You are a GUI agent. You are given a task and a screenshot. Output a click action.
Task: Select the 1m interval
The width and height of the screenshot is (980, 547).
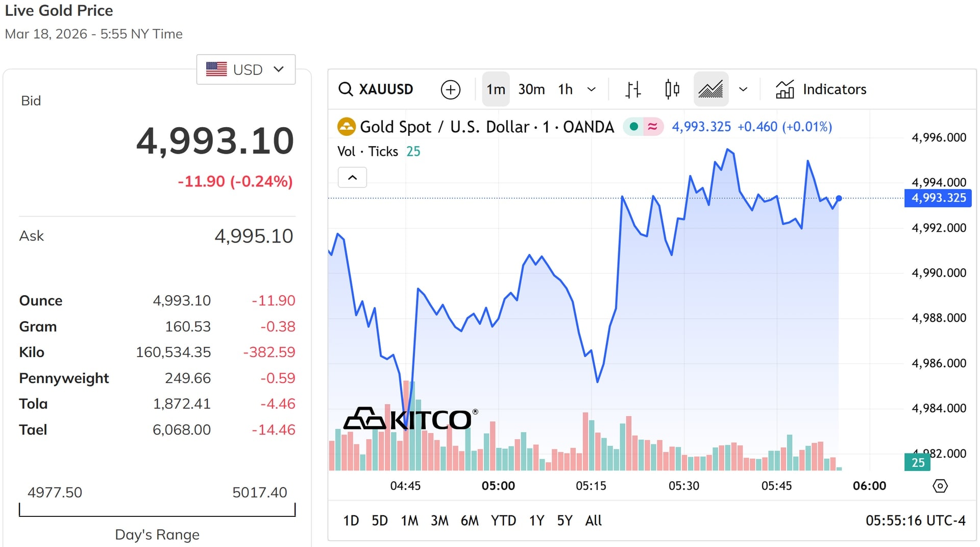pos(496,89)
